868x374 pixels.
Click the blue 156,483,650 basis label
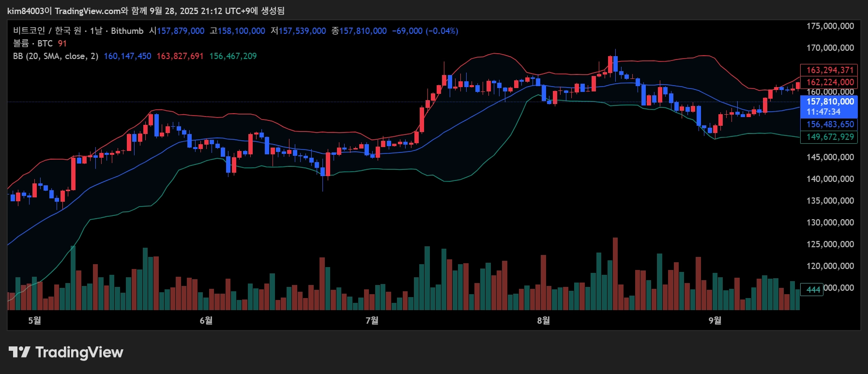(x=829, y=124)
